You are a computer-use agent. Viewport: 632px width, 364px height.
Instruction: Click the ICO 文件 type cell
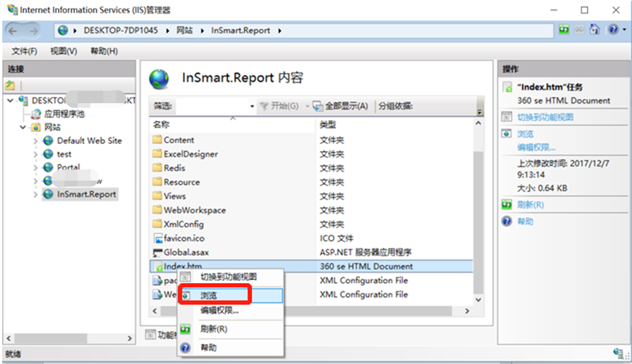[x=336, y=238]
